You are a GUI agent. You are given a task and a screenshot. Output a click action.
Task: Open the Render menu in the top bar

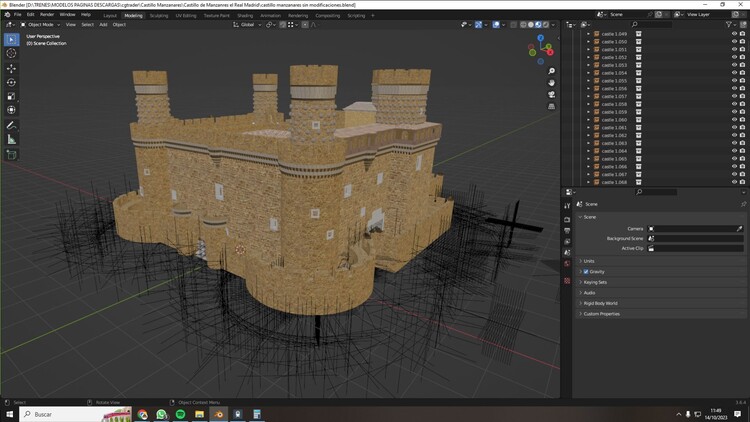[47, 15]
